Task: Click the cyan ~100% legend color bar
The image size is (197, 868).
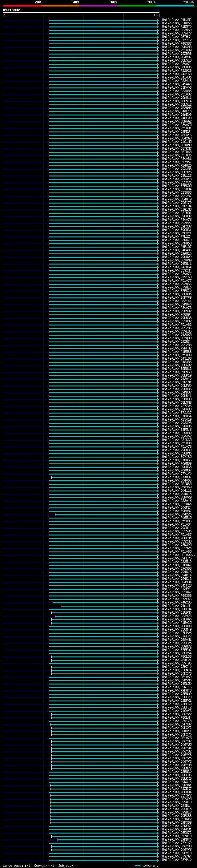Action: 175,6
